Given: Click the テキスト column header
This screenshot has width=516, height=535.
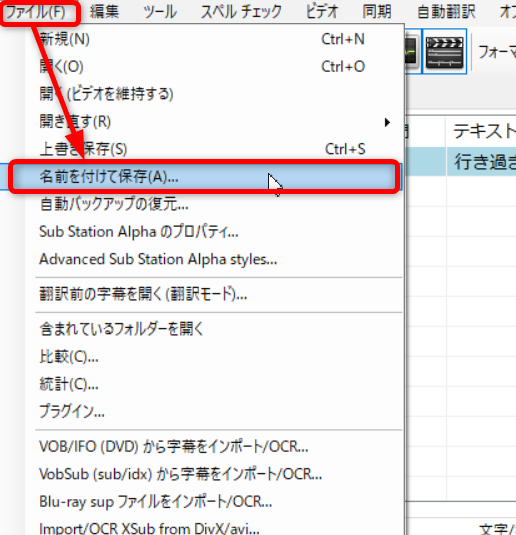Looking at the screenshot, I should click(x=481, y=131).
